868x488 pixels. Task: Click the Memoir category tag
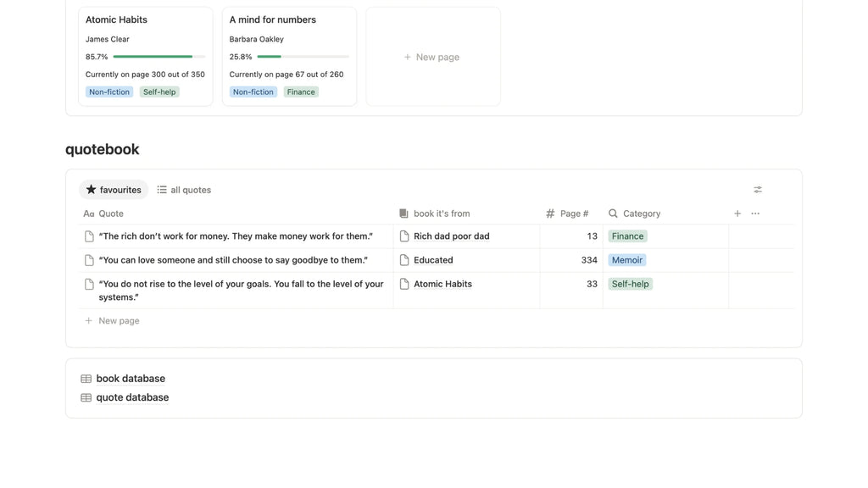[627, 260]
